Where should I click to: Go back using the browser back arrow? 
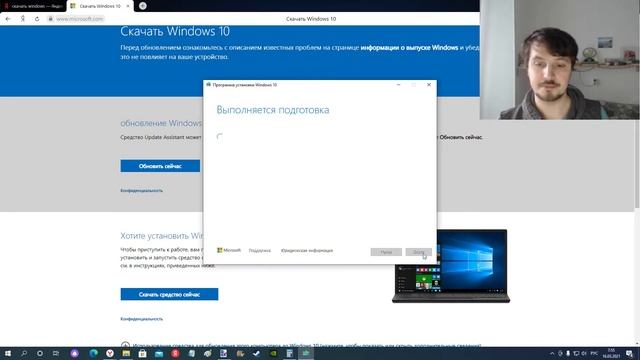click(x=8, y=19)
